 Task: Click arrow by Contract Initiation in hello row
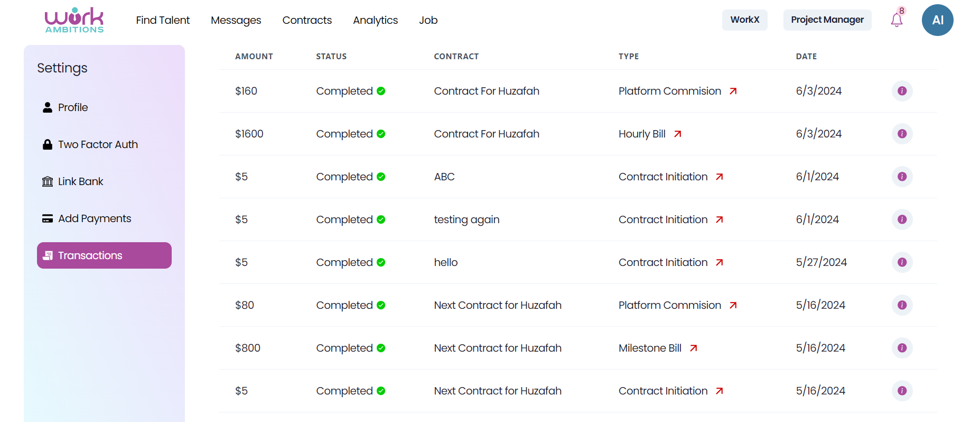click(x=720, y=262)
